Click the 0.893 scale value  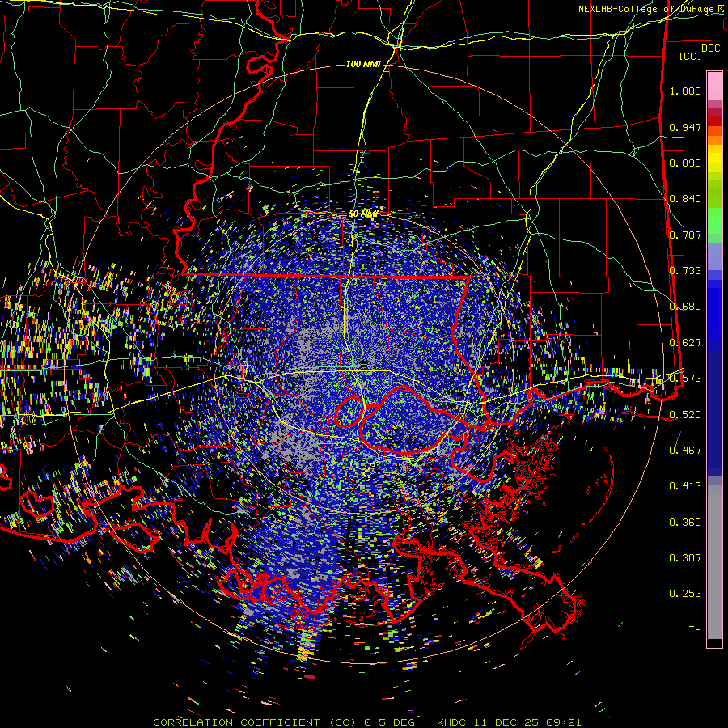[685, 163]
